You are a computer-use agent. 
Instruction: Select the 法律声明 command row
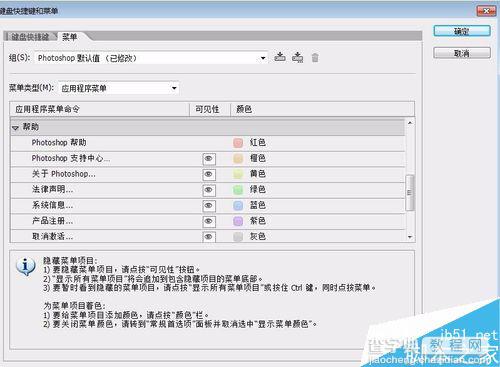tap(208, 190)
